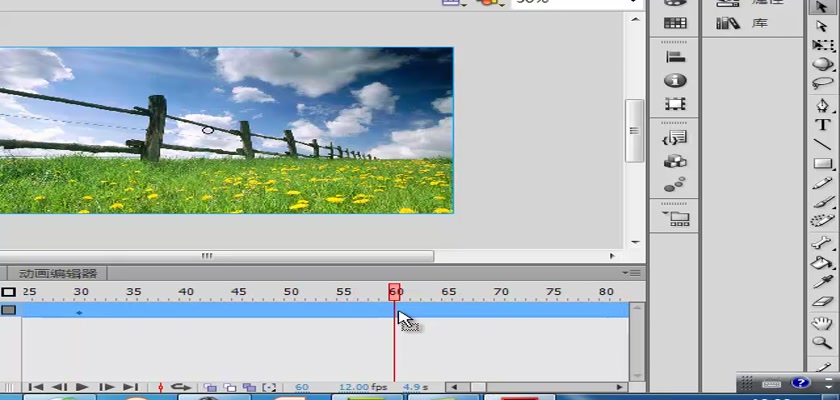Screen dimensions: 840x400
Task: Toggle Onion Skin
Action: click(210, 387)
